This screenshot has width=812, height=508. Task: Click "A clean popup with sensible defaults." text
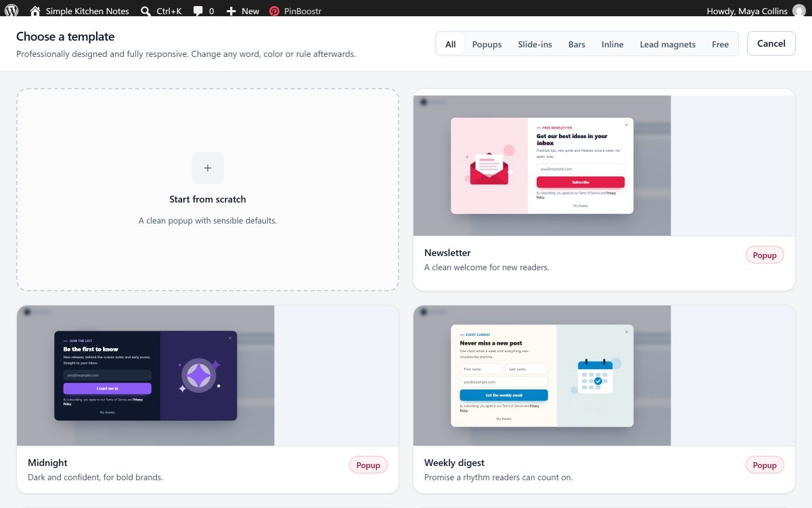coord(208,221)
